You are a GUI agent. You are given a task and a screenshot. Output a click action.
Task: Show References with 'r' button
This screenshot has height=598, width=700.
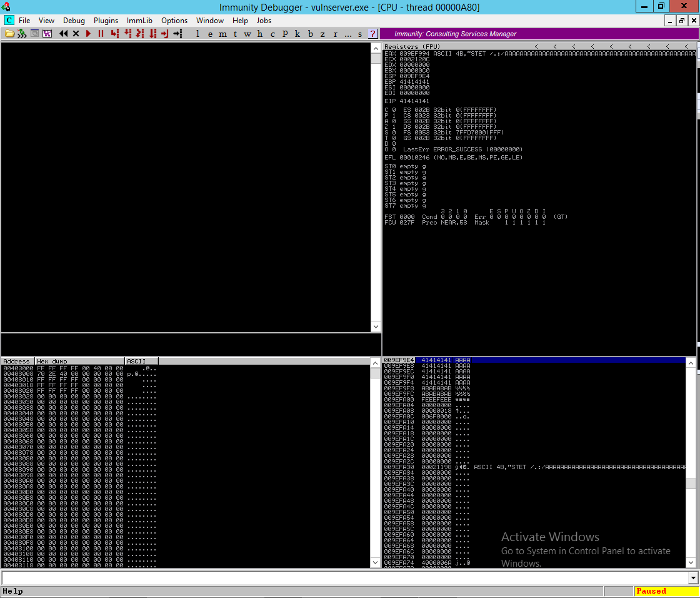coord(335,34)
